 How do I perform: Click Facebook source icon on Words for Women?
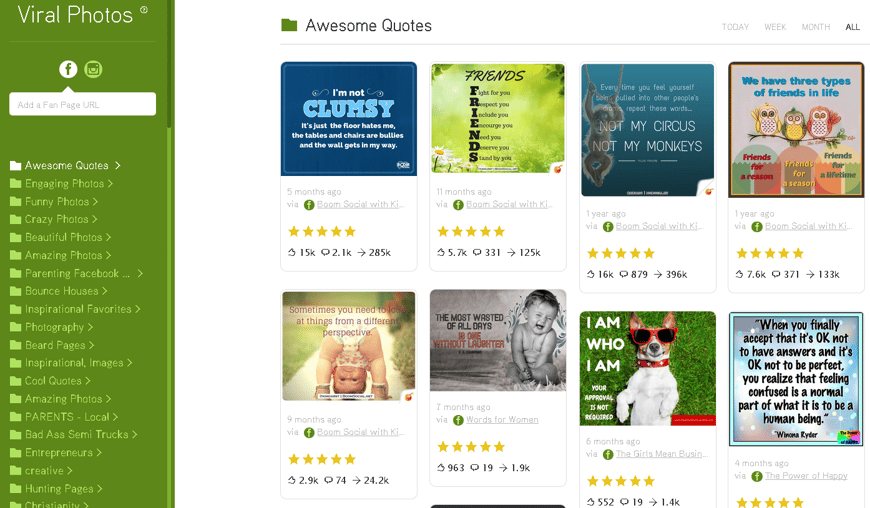click(458, 420)
